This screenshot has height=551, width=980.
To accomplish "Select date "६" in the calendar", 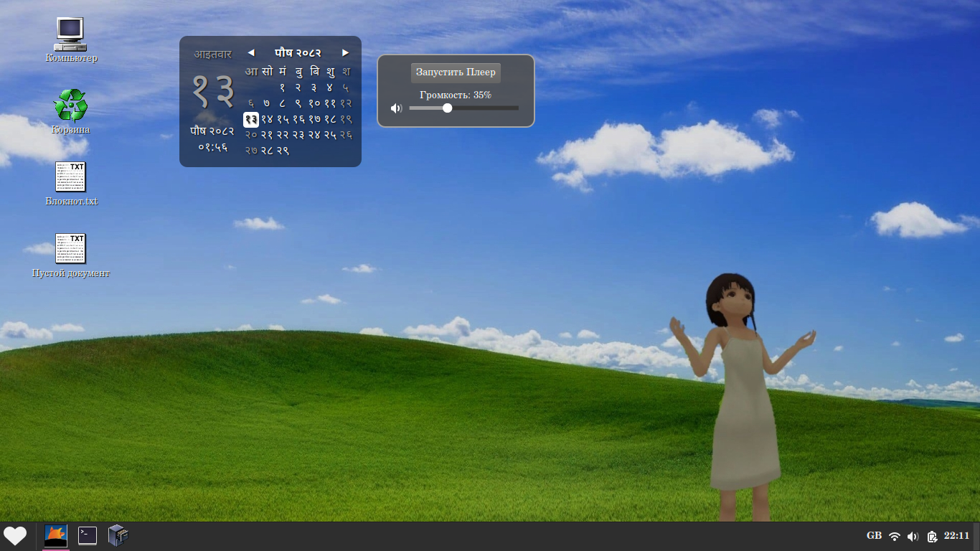I will [251, 103].
